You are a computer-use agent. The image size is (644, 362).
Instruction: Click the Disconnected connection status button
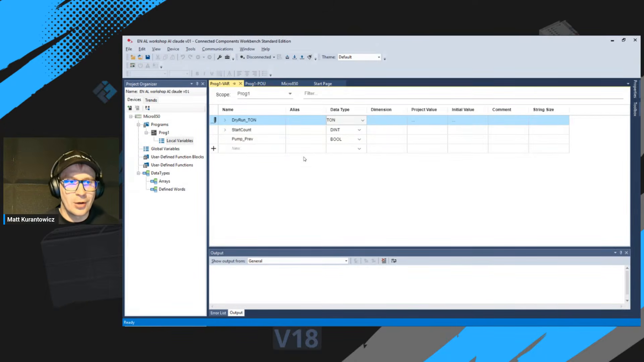(256, 57)
